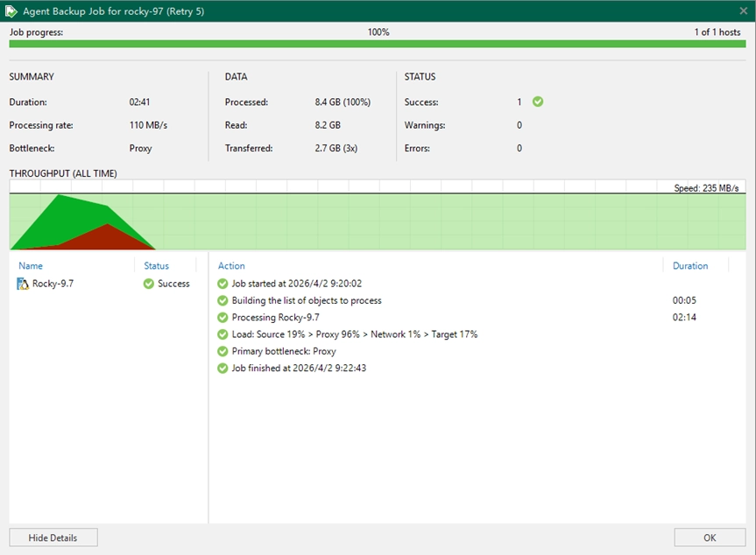This screenshot has width=756, height=555.
Task: Sort hosts by the Name column header
Action: 31,266
